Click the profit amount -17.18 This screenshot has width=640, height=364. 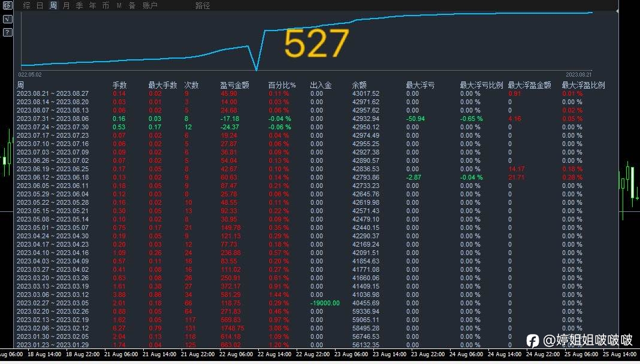(230, 119)
